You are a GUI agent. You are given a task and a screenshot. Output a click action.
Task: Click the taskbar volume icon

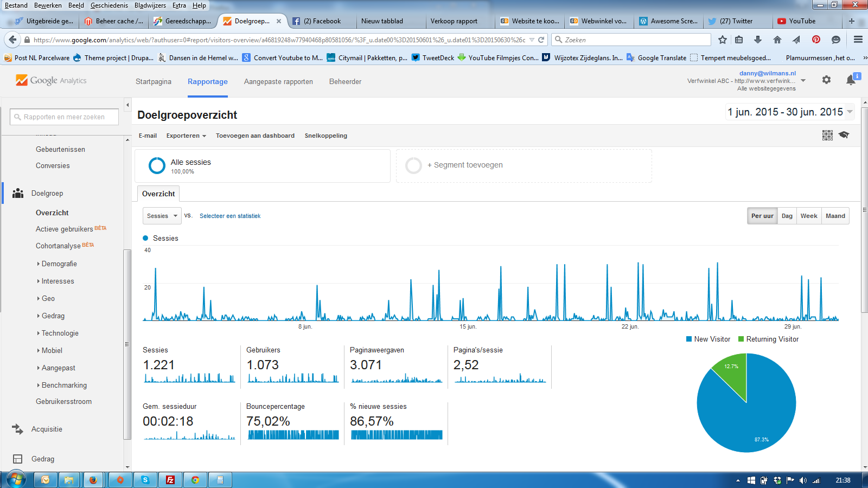click(803, 480)
